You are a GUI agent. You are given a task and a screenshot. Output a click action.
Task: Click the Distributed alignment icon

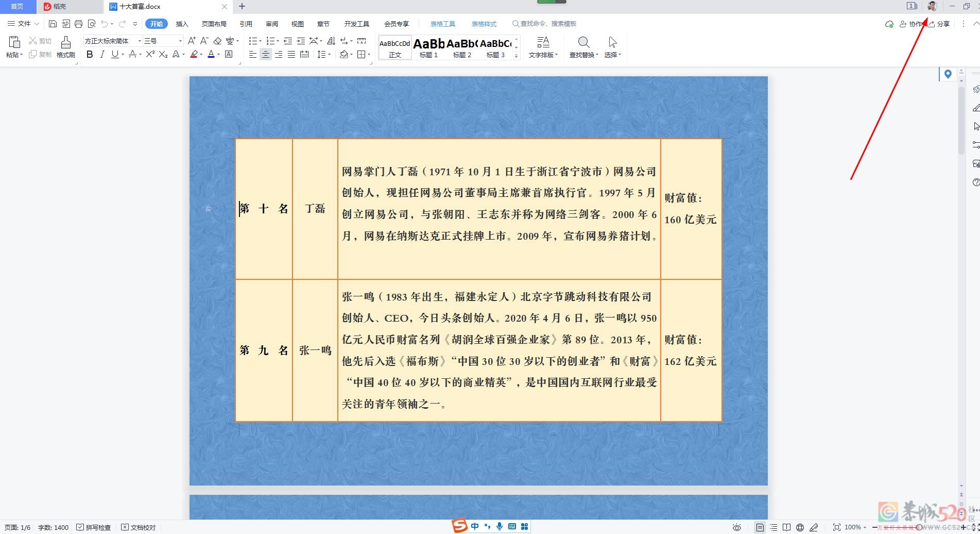[304, 54]
